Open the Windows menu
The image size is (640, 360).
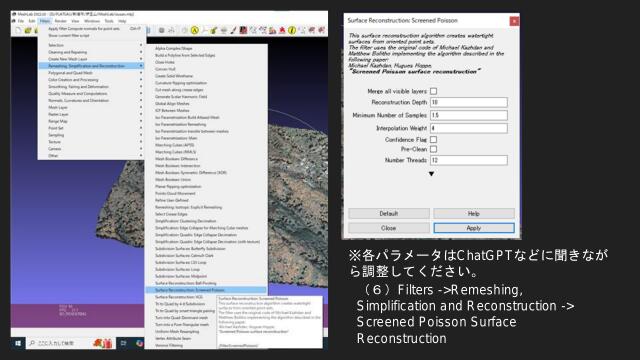pos(92,21)
